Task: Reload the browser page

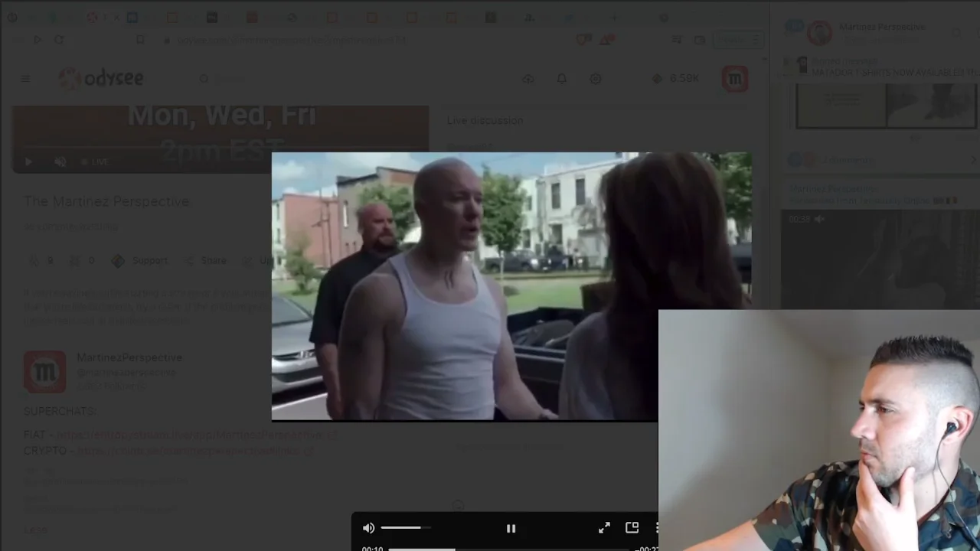Action: point(59,40)
